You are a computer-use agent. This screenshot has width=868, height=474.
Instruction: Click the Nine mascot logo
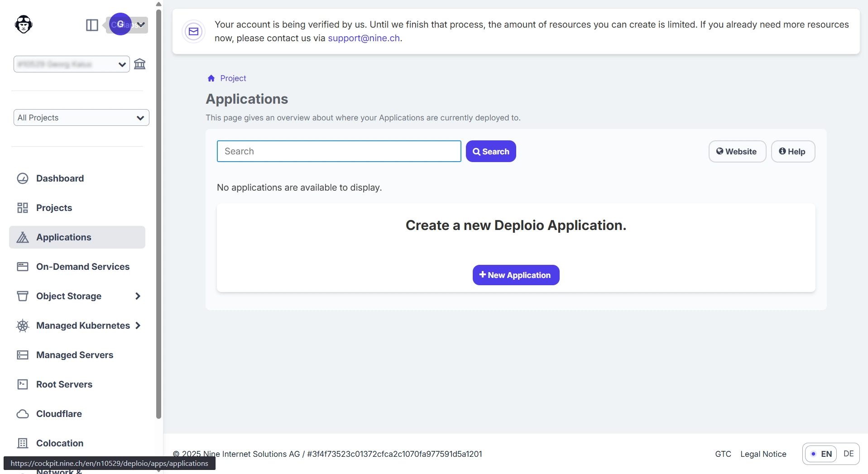24,24
